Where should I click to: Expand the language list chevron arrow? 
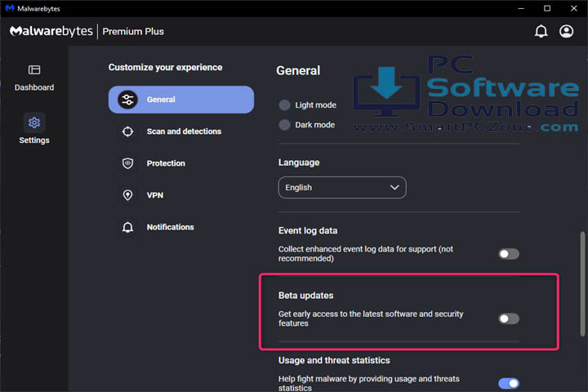click(x=394, y=187)
